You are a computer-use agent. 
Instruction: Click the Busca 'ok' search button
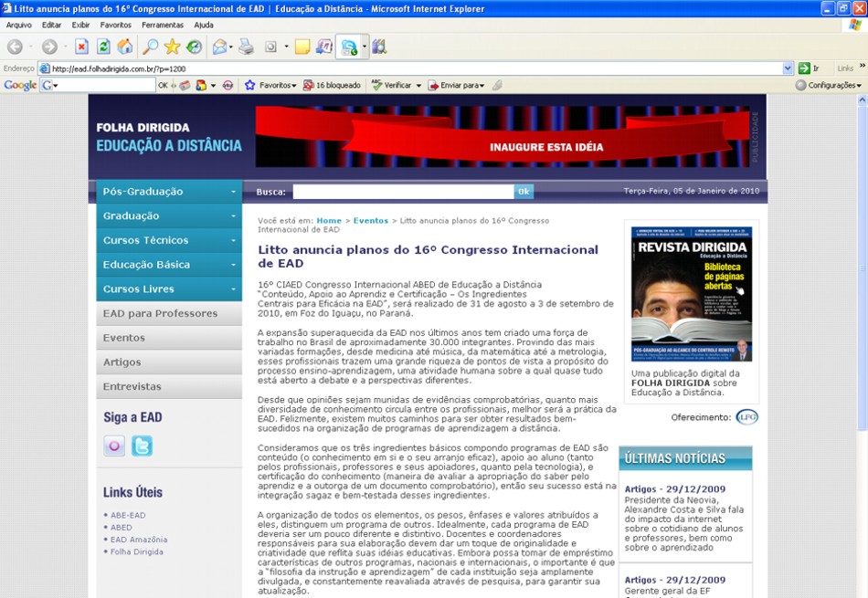point(524,192)
